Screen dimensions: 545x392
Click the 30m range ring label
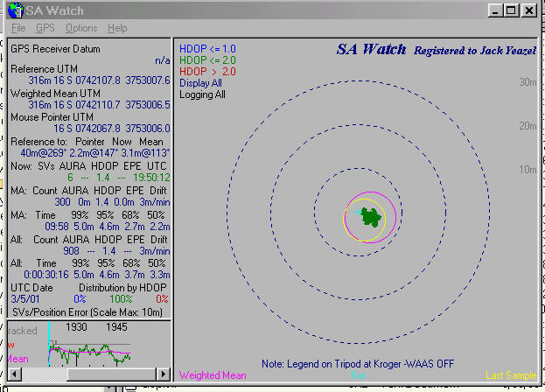[x=527, y=82]
